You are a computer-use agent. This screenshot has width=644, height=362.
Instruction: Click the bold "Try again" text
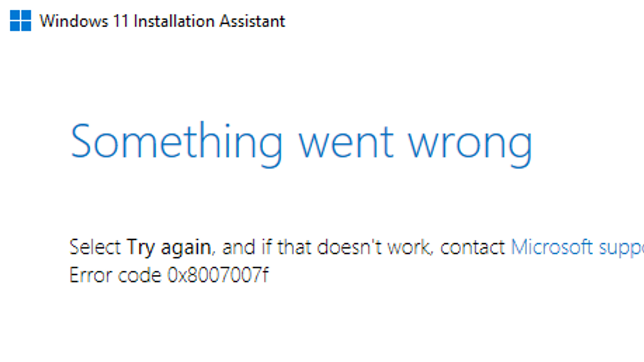pos(169,247)
